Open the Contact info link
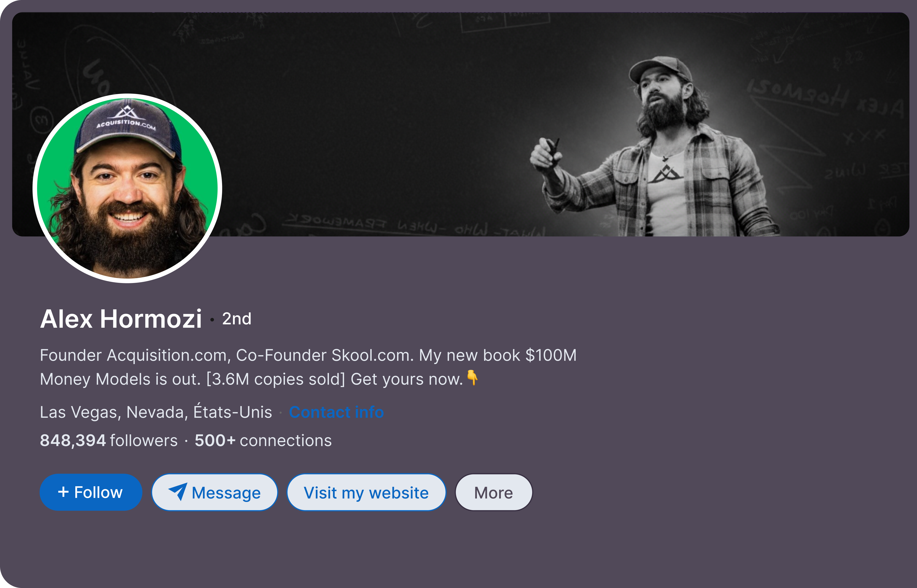 336,412
